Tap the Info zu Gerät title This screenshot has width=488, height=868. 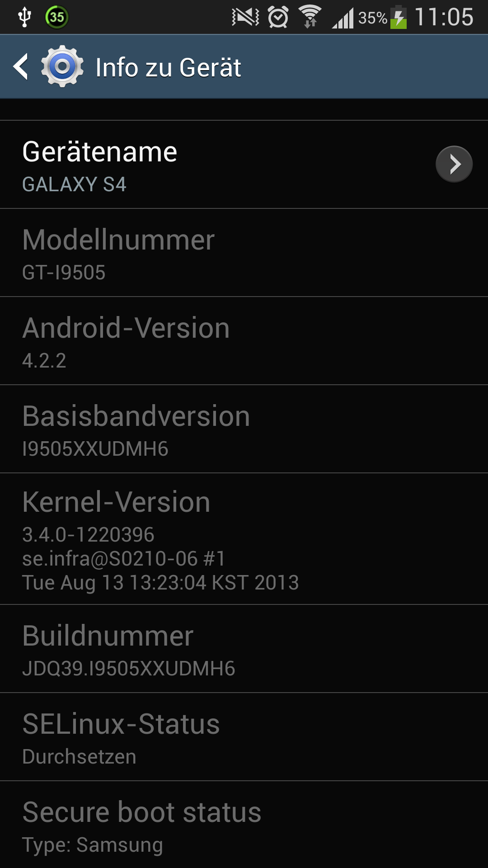(168, 67)
